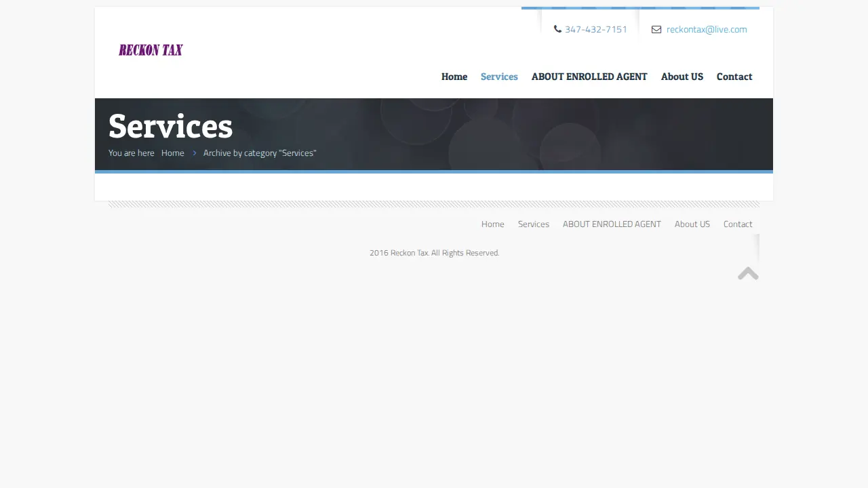Click the reckontax@live.com email link
Image resolution: width=868 pixels, height=488 pixels.
pyautogui.click(x=707, y=29)
